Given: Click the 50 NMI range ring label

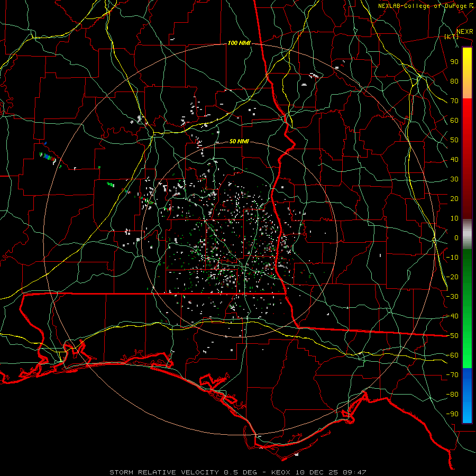Looking at the screenshot, I should (x=239, y=141).
